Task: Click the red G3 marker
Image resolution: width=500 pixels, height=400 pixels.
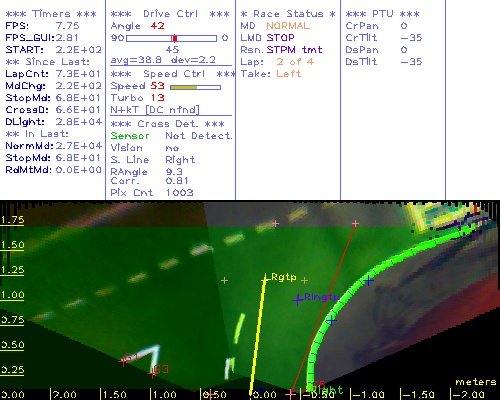Action: [x=153, y=373]
